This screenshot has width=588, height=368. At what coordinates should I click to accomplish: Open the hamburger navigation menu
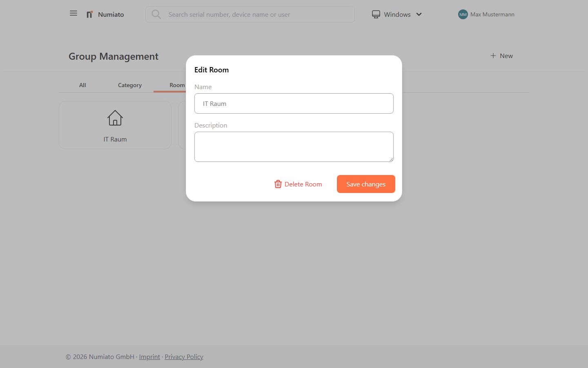[x=73, y=13]
